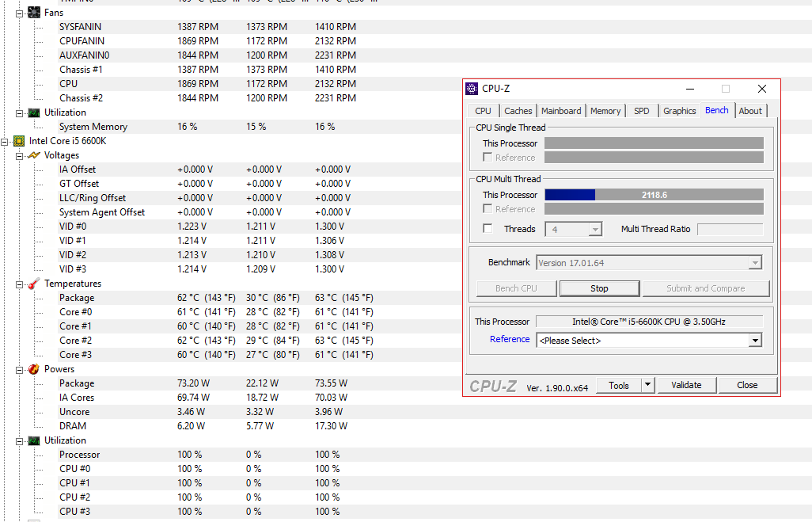Open the Graphics tab
The height and width of the screenshot is (522, 812).
(x=679, y=111)
